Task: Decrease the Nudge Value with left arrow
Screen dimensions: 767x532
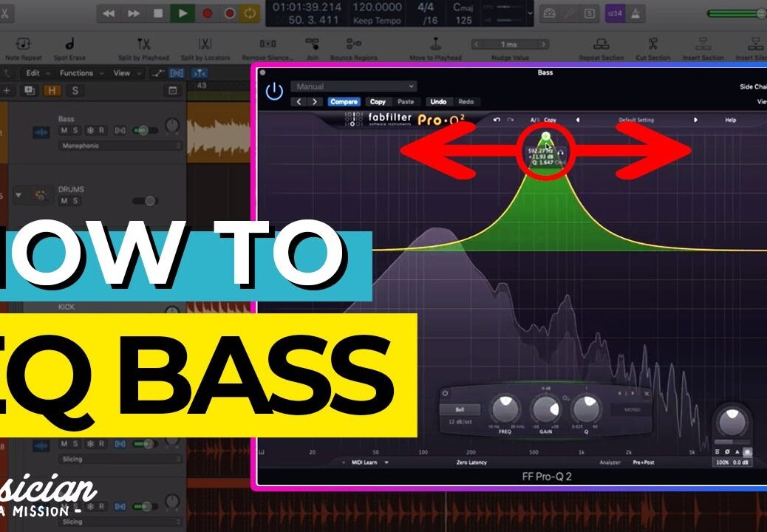Action: point(475,44)
